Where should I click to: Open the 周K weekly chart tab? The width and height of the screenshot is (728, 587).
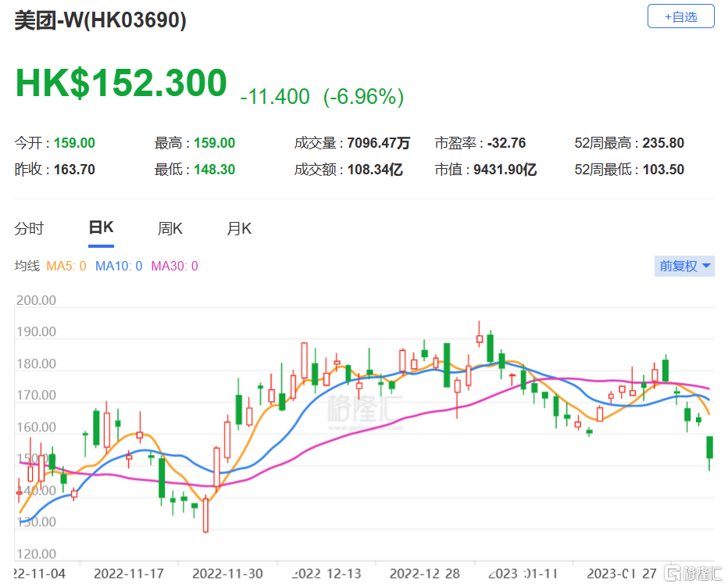[170, 228]
